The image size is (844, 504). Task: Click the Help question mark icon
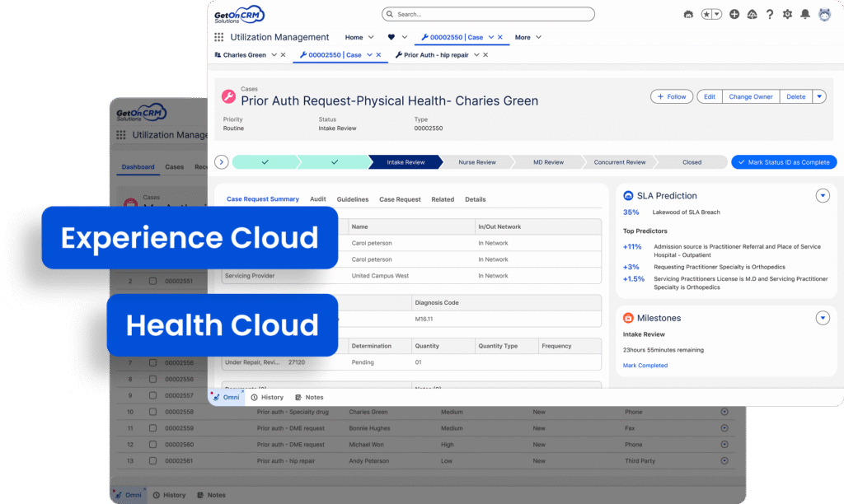(770, 14)
